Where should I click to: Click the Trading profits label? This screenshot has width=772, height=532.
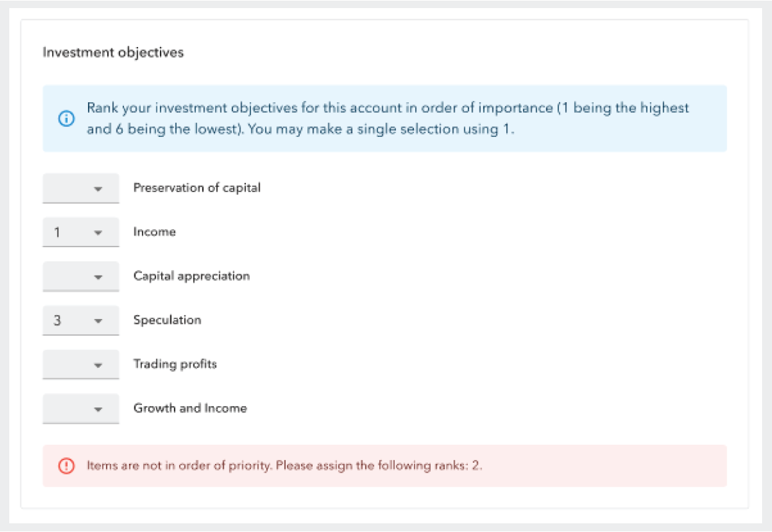click(175, 364)
